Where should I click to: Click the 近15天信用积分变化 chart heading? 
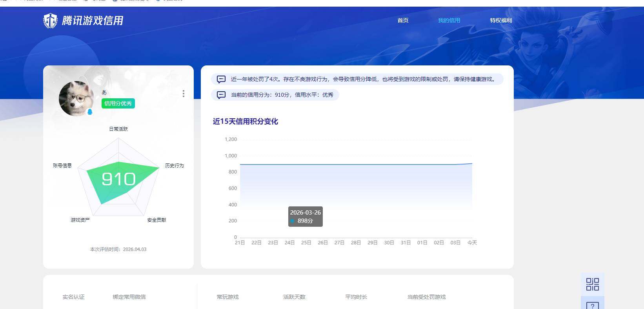pos(246,121)
